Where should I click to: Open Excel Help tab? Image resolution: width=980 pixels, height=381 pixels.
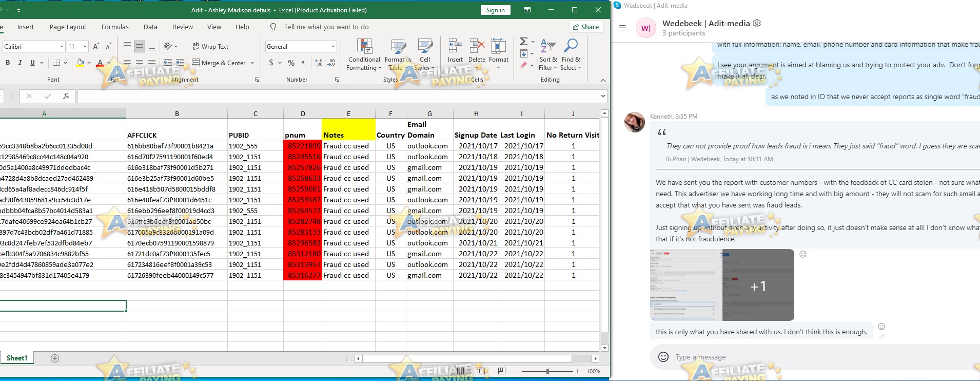tap(242, 27)
